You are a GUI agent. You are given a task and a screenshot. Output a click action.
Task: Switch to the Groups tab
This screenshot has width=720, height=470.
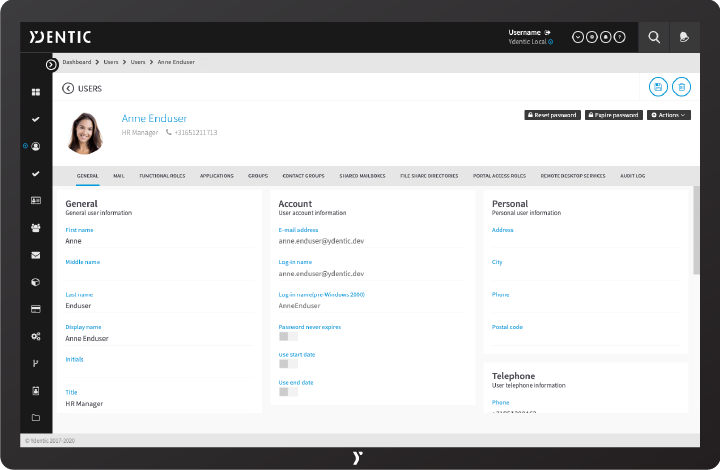[258, 176]
